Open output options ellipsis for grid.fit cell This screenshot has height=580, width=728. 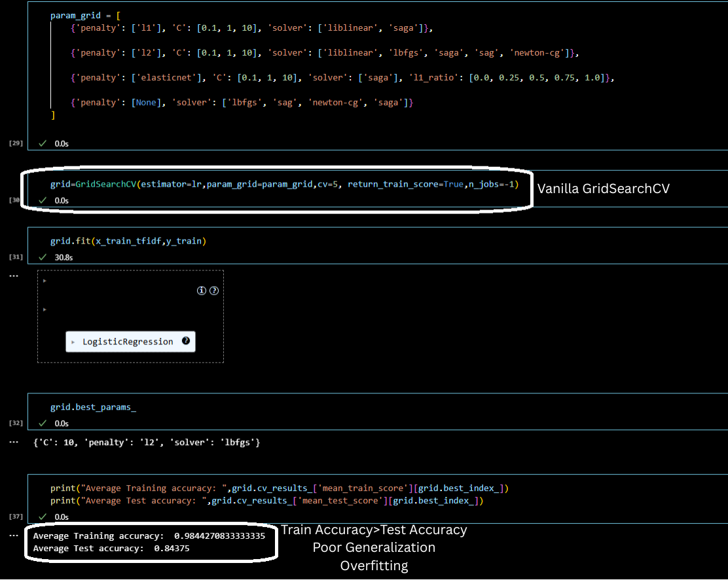tap(14, 276)
